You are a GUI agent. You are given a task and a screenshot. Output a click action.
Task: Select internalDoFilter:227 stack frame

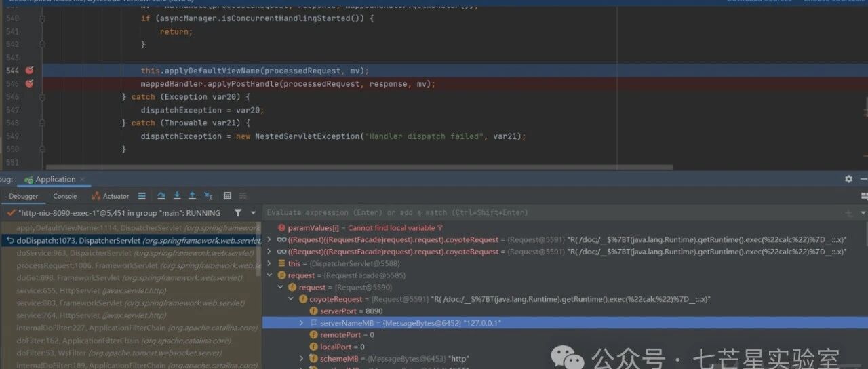(131, 328)
